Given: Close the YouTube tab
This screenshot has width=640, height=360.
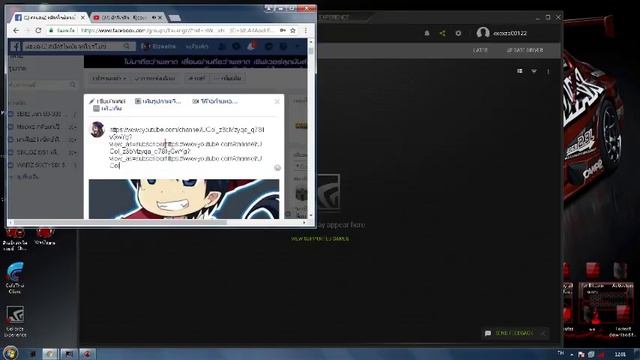Looking at the screenshot, I should (160, 18).
